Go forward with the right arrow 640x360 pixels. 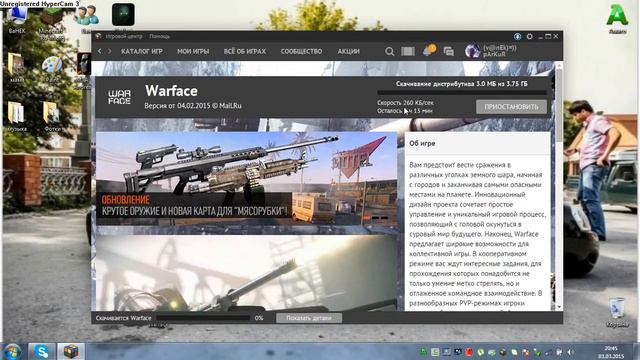(x=109, y=51)
